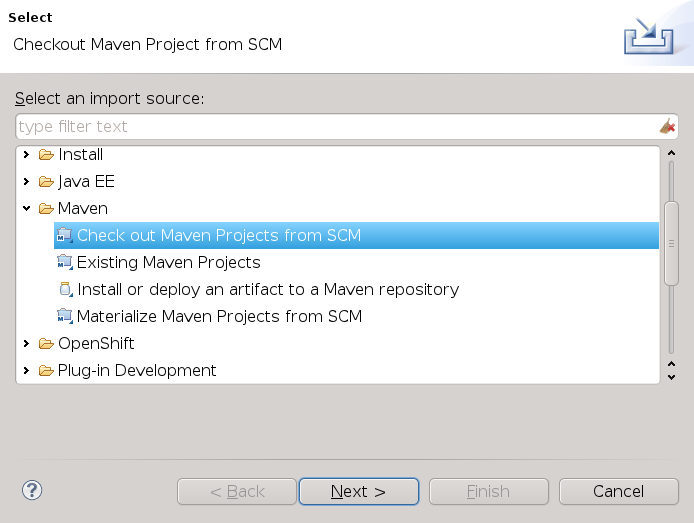The height and width of the screenshot is (523, 694).
Task: Expand the Install category
Action: tap(27, 155)
